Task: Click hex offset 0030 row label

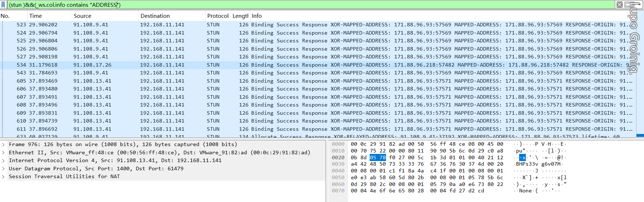Action: [338, 164]
